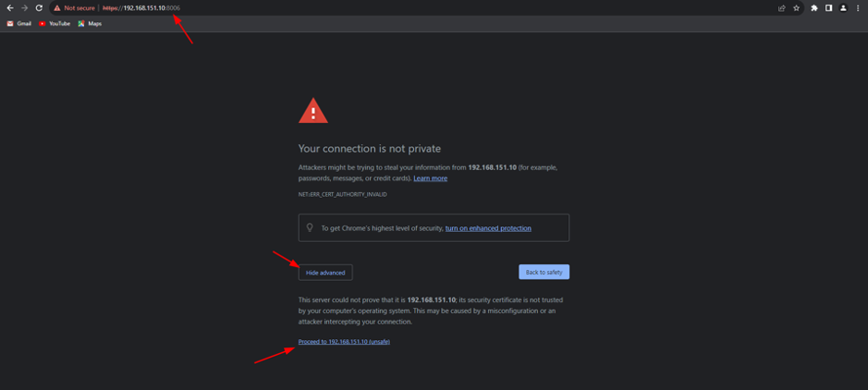Click the Your connection is not private heading
The height and width of the screenshot is (390, 868).
[x=369, y=148]
